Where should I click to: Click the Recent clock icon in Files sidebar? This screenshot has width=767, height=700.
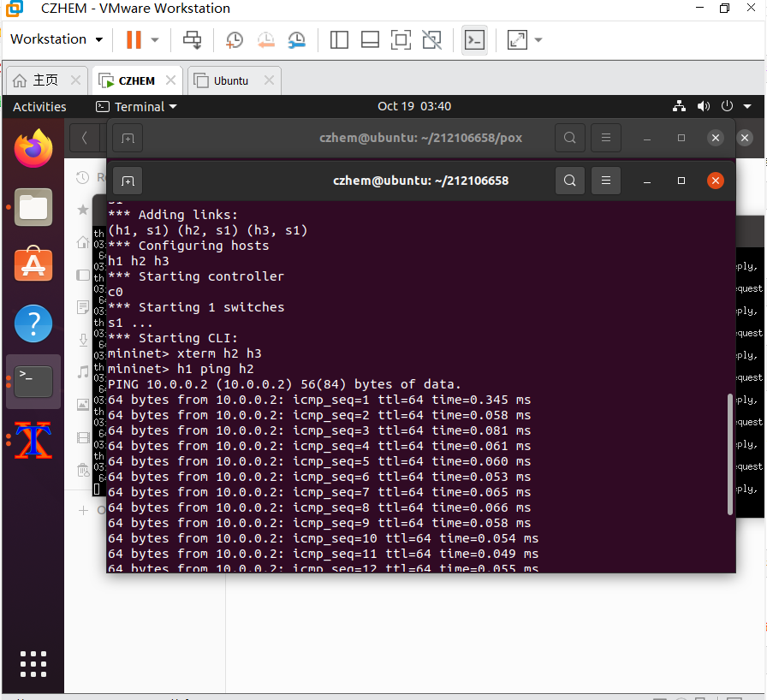pyautogui.click(x=83, y=177)
